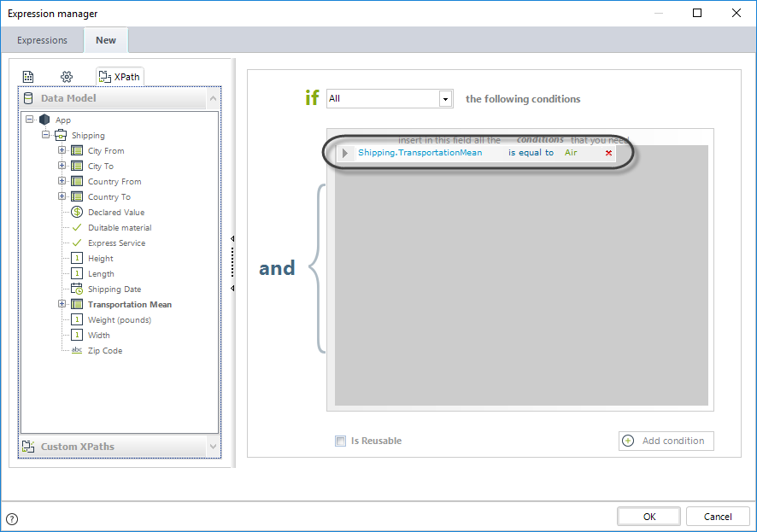
Task: Click the Express Service checkmark icon
Action: pyautogui.click(x=77, y=243)
